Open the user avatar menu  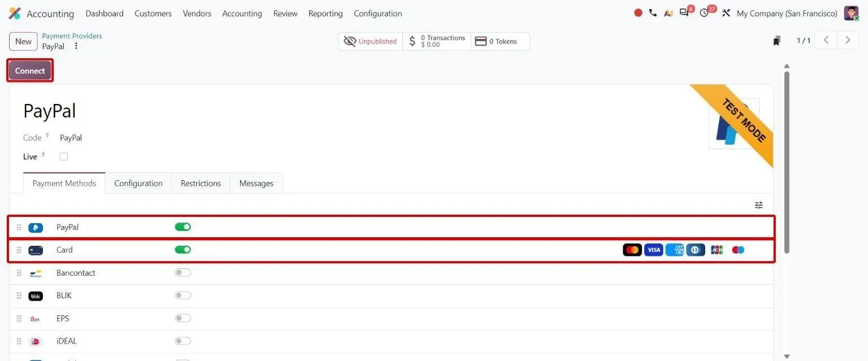(851, 13)
